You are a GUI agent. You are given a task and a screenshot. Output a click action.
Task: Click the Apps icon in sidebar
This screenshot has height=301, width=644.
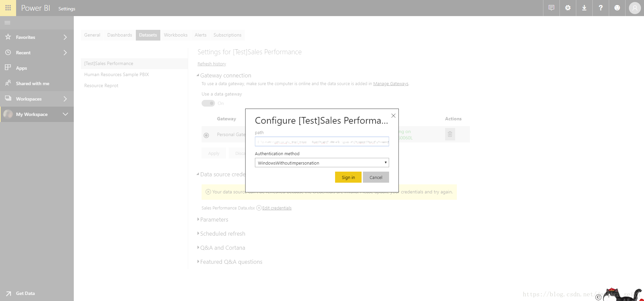click(x=8, y=68)
